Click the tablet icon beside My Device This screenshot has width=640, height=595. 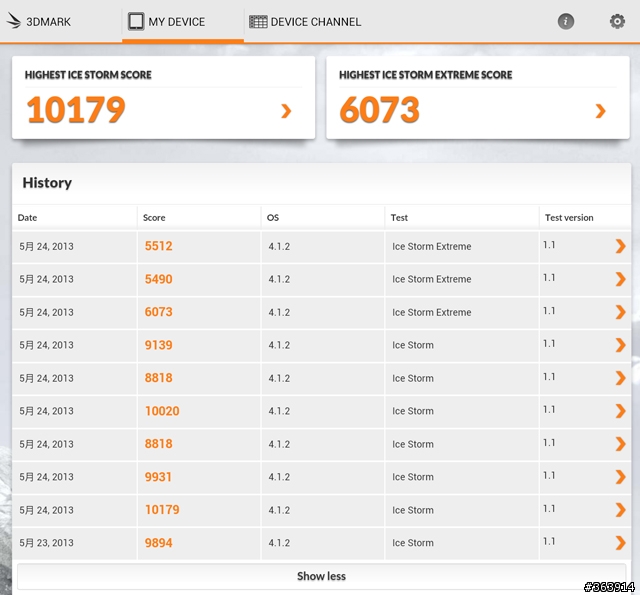(136, 21)
